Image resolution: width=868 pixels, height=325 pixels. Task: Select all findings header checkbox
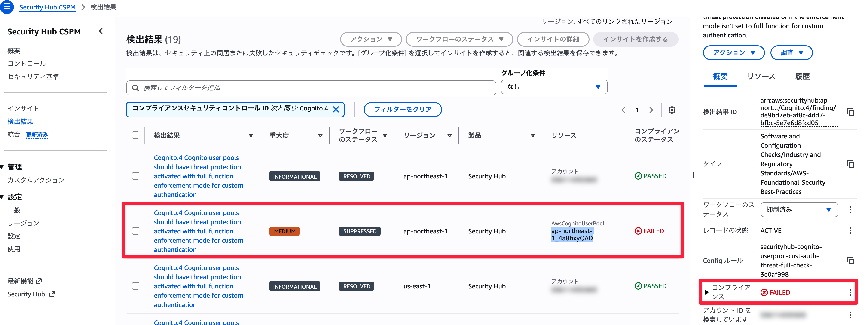[x=135, y=135]
